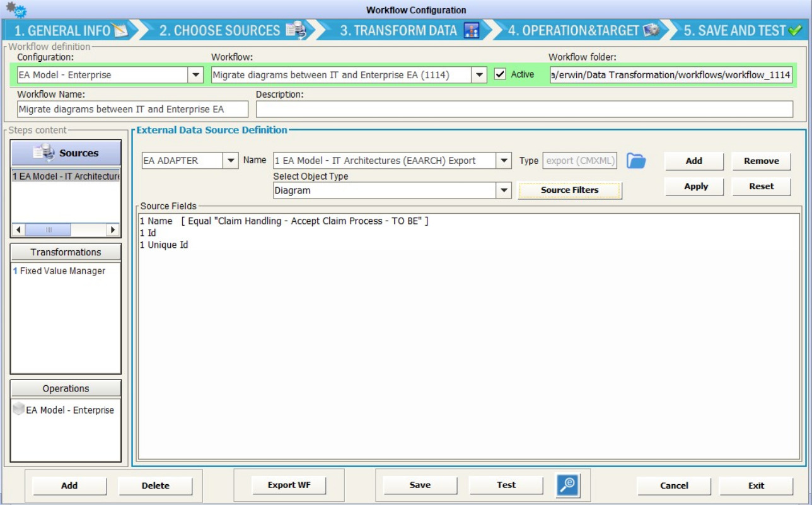Expand the Workflow dropdown list

tap(479, 75)
